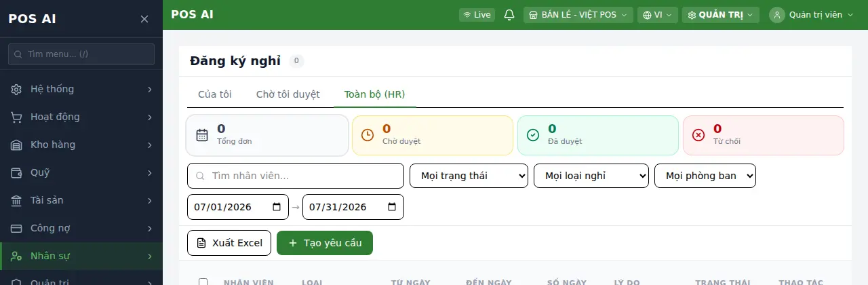Expand the Hoạt động menu chevron
The height and width of the screenshot is (285, 868).
coord(149,117)
